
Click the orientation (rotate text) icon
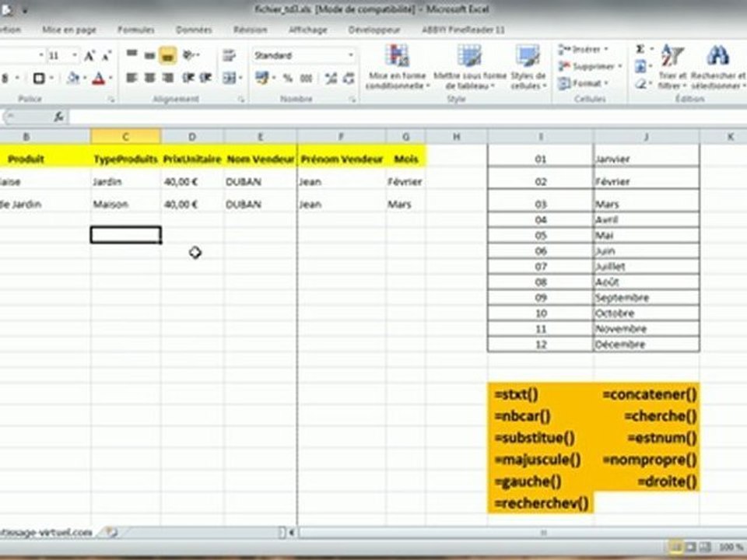189,55
